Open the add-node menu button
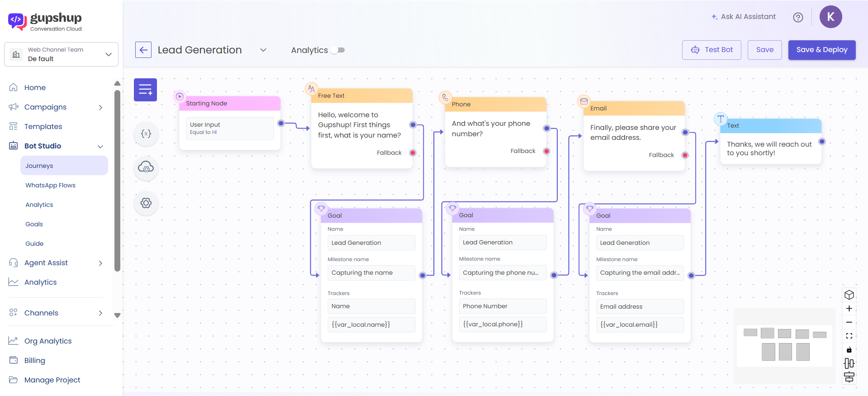This screenshot has height=396, width=868. point(145,90)
